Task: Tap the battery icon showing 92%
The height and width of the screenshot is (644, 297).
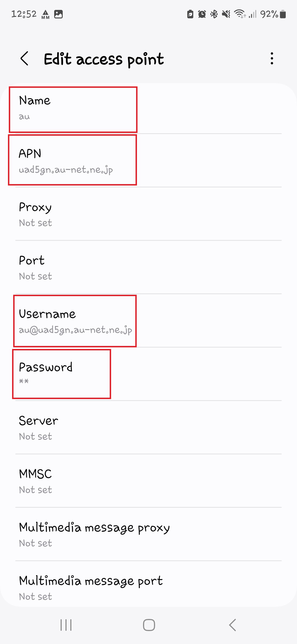Action: 283,14
